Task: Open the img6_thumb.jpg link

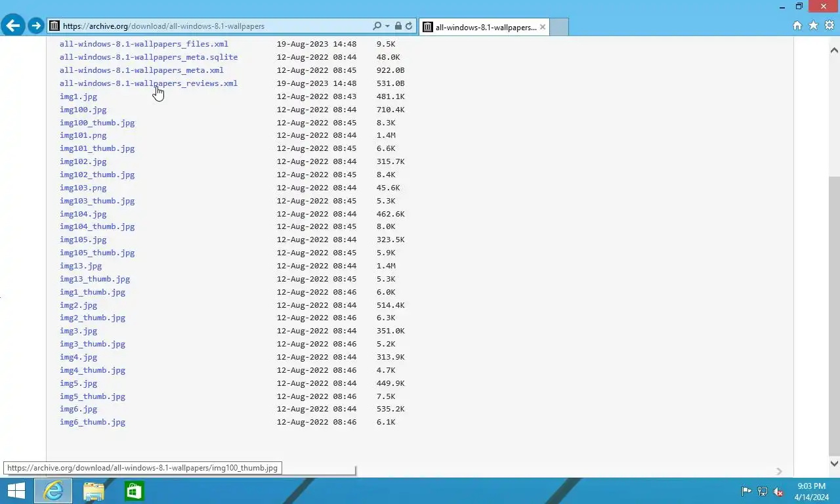Action: point(93,422)
